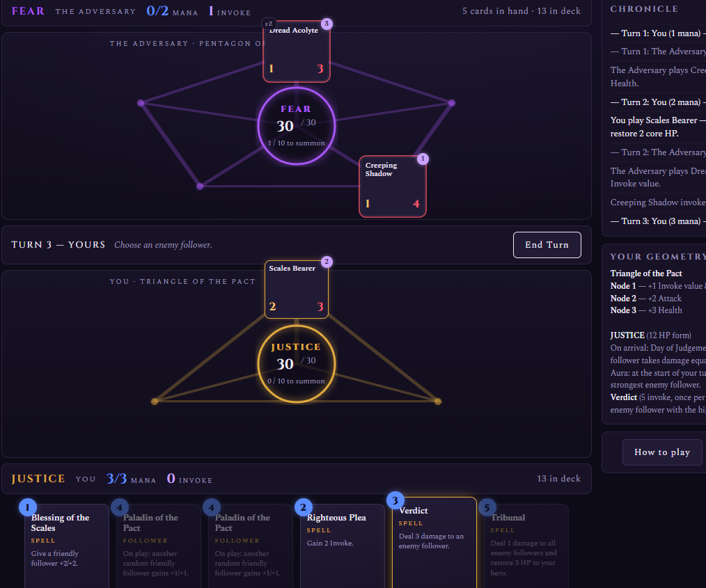Image resolution: width=706 pixels, height=588 pixels.
Task: Click the '3/3 MANA' player counter
Action: tap(131, 479)
